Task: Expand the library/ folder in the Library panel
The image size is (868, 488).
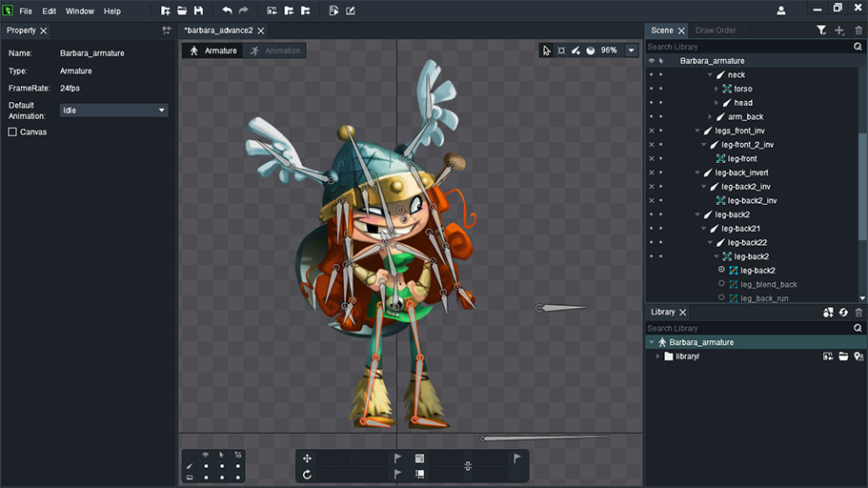Action: click(x=657, y=356)
